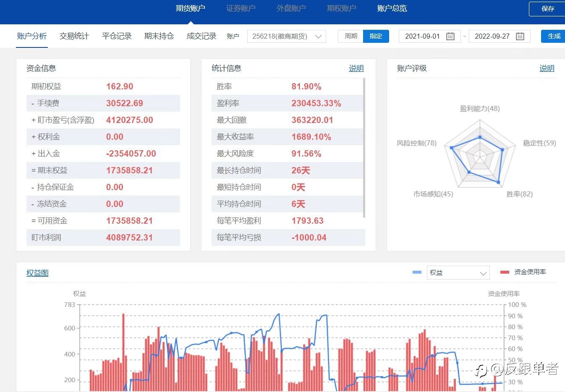Image resolution: width=565 pixels, height=392 pixels.
Task: Click the 手续费 value 30522.69
Action: (x=125, y=103)
